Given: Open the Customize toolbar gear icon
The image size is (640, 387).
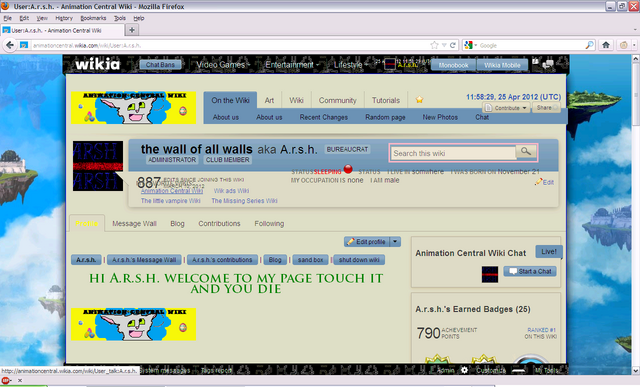Looking at the screenshot, I should pos(464,370).
